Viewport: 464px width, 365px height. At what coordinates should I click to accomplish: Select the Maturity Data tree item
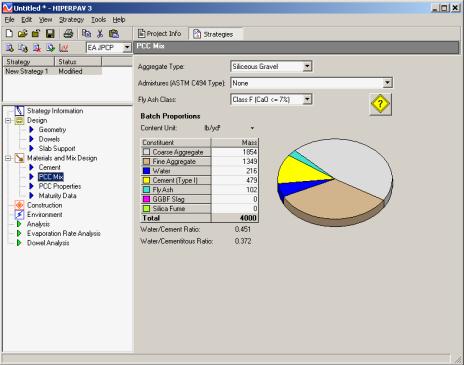click(x=57, y=196)
